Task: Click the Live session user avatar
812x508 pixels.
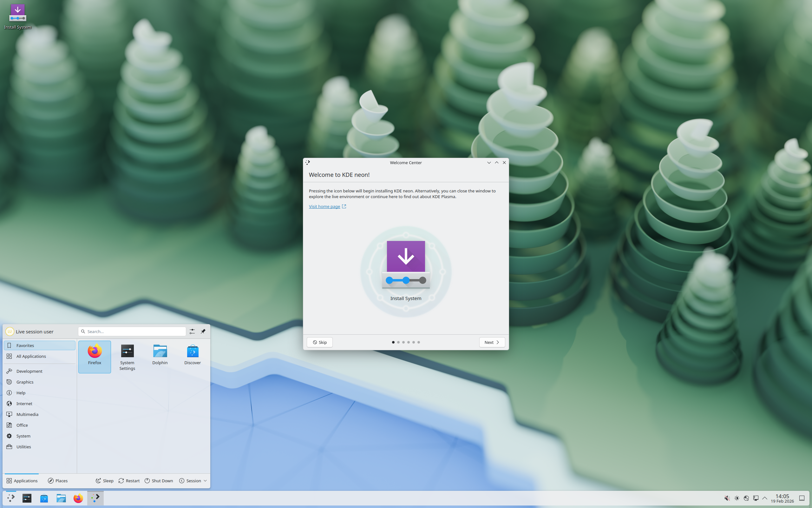Action: (10, 331)
